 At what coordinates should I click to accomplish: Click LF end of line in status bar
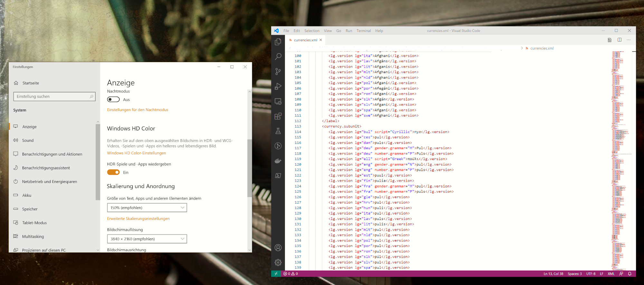coord(601,274)
